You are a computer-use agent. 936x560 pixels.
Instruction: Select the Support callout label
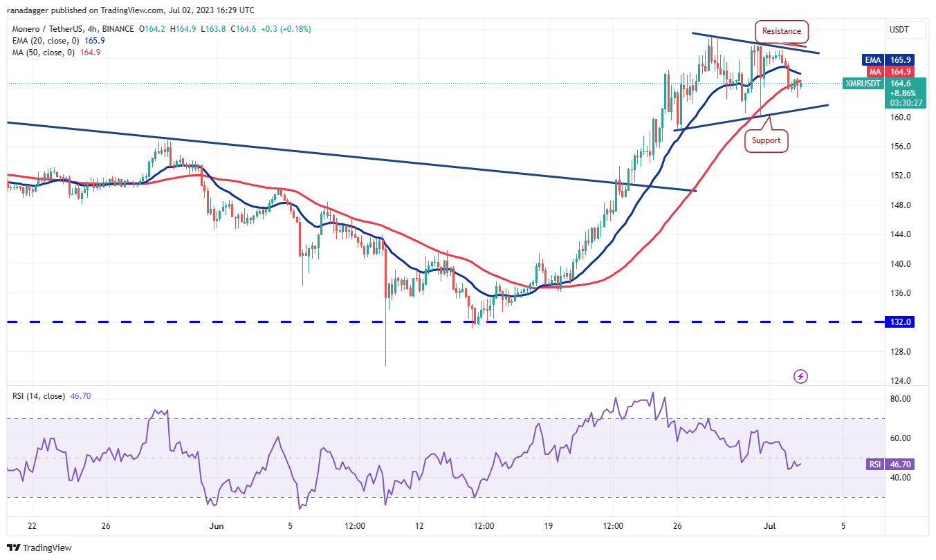tap(766, 140)
